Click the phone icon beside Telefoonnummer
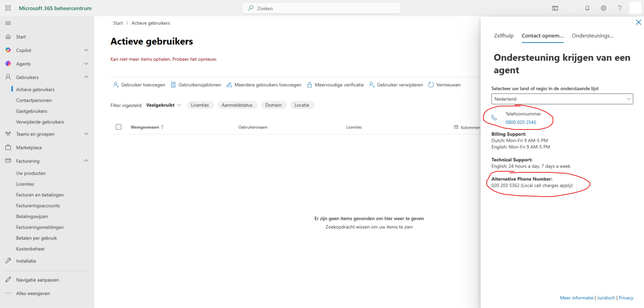Screen dimensions: 644x308 (494, 118)
